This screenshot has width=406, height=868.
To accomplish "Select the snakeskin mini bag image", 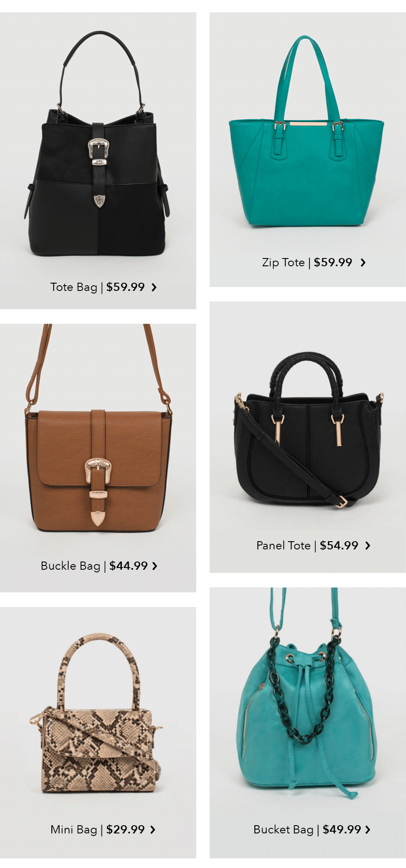I will click(x=97, y=713).
